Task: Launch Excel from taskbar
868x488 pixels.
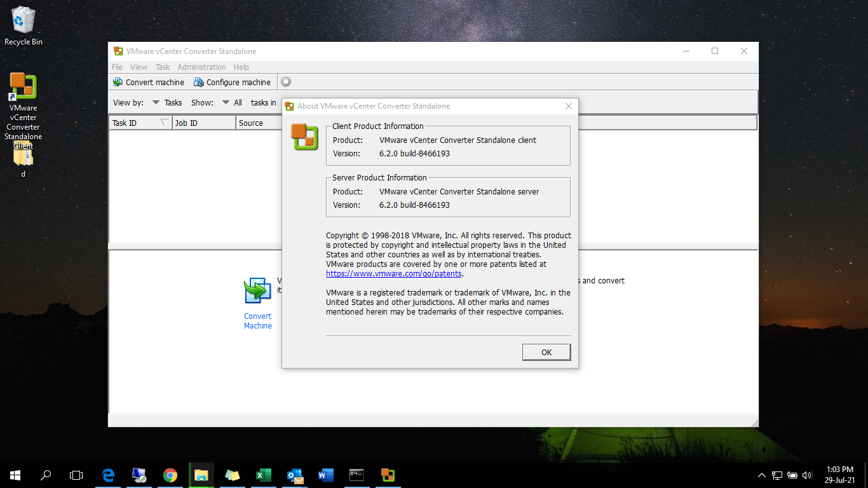Action: [263, 475]
